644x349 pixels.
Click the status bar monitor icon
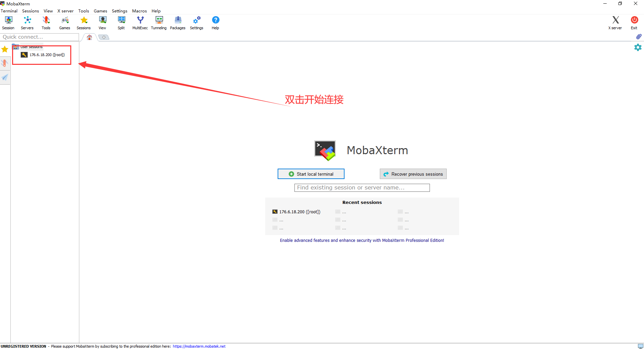coord(640,346)
